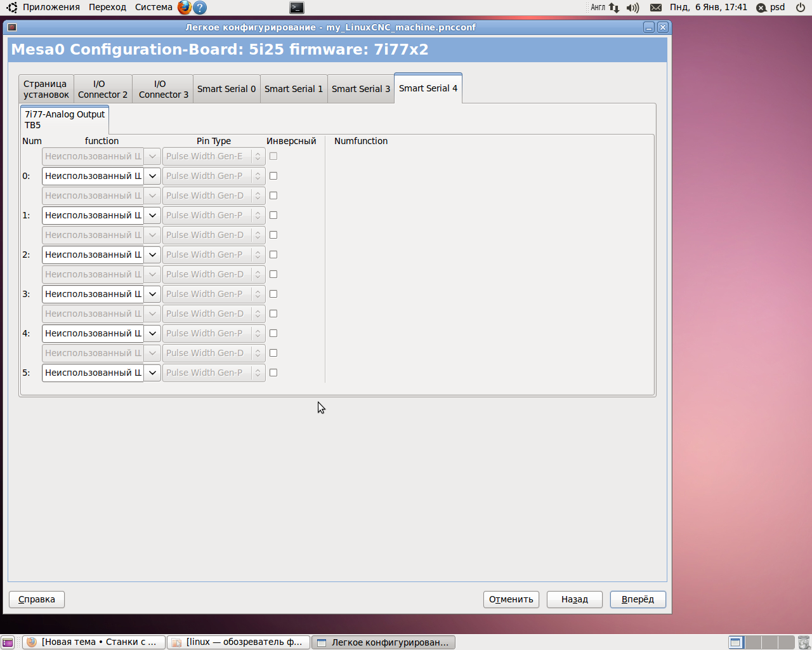
Task: Toggle the Inverted checkbox for row 0
Action: [273, 176]
